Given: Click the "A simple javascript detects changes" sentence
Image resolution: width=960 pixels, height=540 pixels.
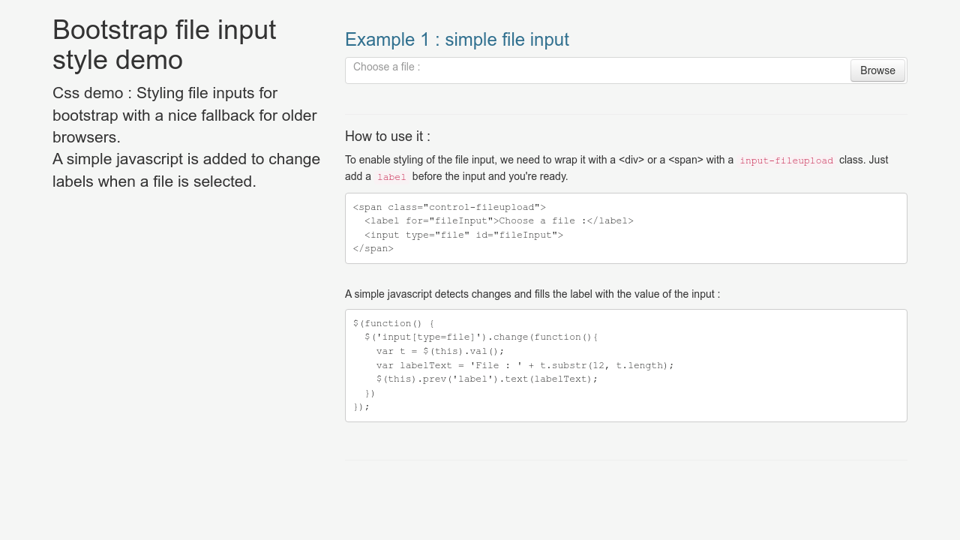Looking at the screenshot, I should (x=532, y=294).
